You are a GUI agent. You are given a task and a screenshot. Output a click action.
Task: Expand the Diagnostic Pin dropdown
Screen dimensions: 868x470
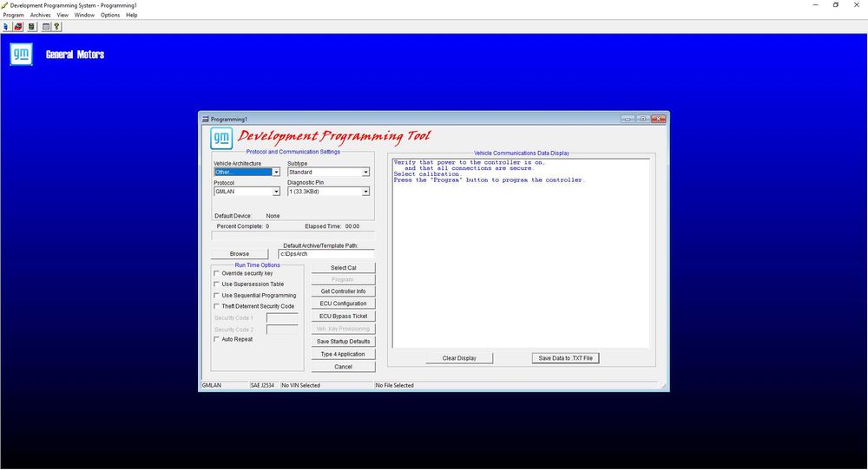pos(366,192)
